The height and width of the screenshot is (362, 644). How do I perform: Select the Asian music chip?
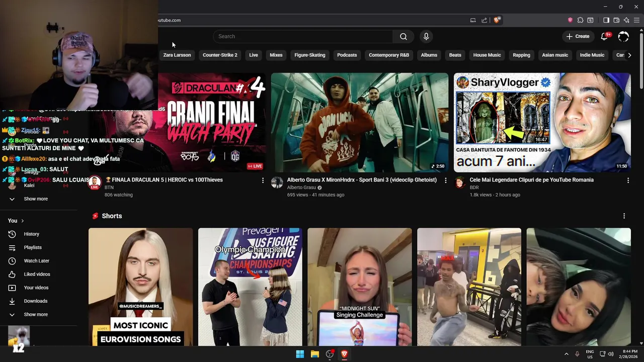coord(555,55)
